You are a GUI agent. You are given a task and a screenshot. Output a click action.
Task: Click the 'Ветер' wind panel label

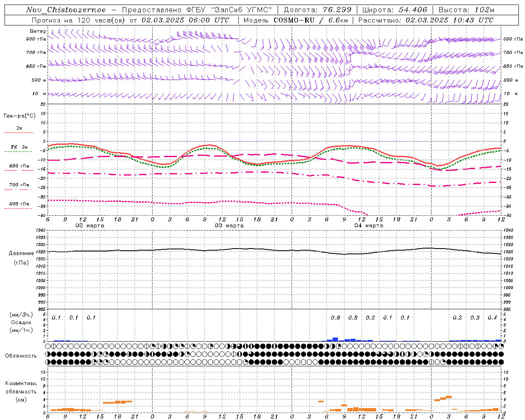coord(38,31)
